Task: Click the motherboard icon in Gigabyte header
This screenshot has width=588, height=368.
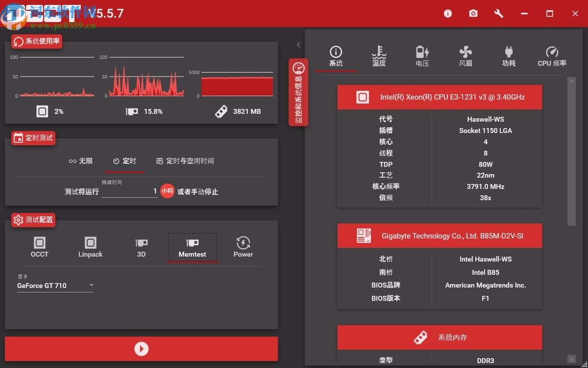Action: click(364, 236)
